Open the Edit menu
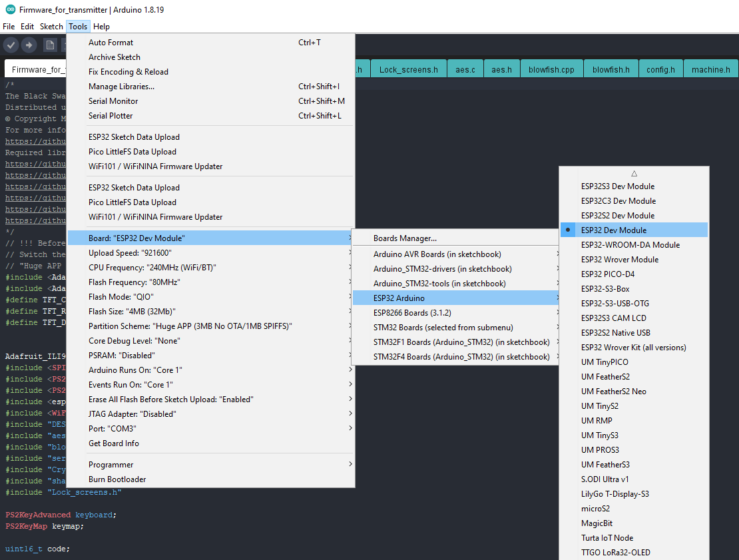The height and width of the screenshot is (560, 739). coord(27,27)
